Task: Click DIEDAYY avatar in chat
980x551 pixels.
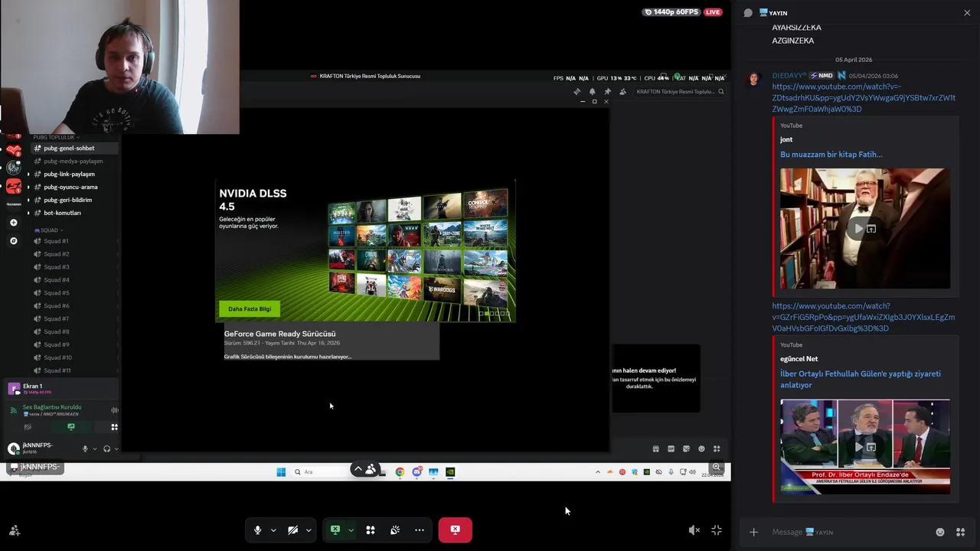Action: pos(754,79)
